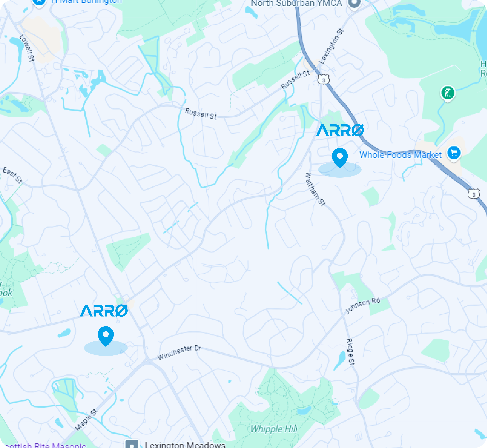Click the ARRO location pin near Winchester Dr
This screenshot has height=448, width=487.
[x=106, y=336]
